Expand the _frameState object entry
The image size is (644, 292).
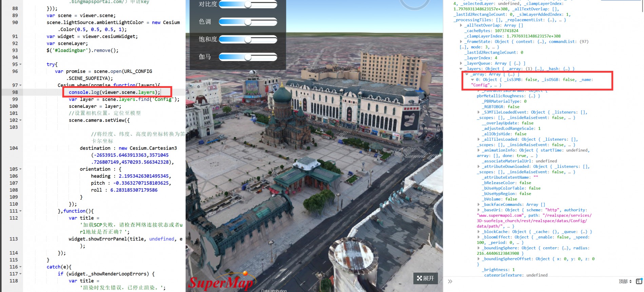(x=461, y=42)
